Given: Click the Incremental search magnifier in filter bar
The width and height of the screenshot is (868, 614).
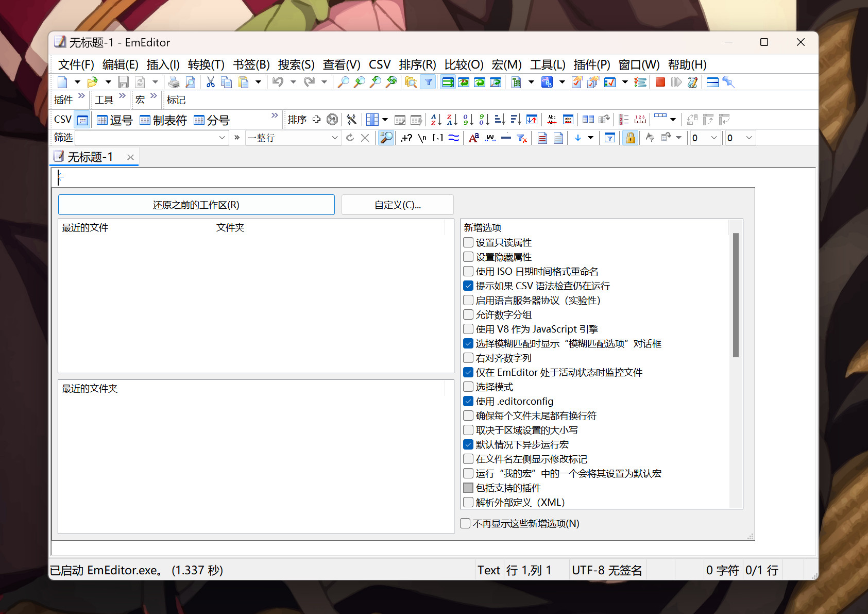Looking at the screenshot, I should point(386,138).
